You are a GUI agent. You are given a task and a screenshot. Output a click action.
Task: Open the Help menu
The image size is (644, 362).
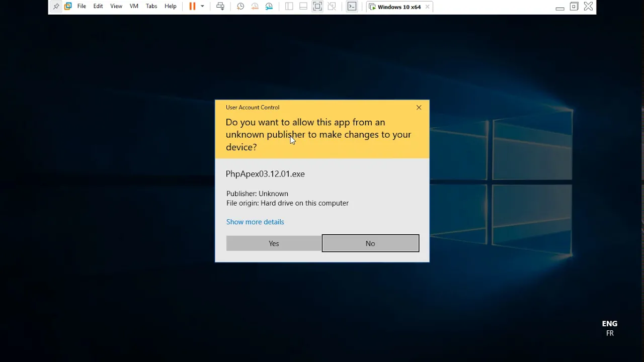[x=171, y=7]
